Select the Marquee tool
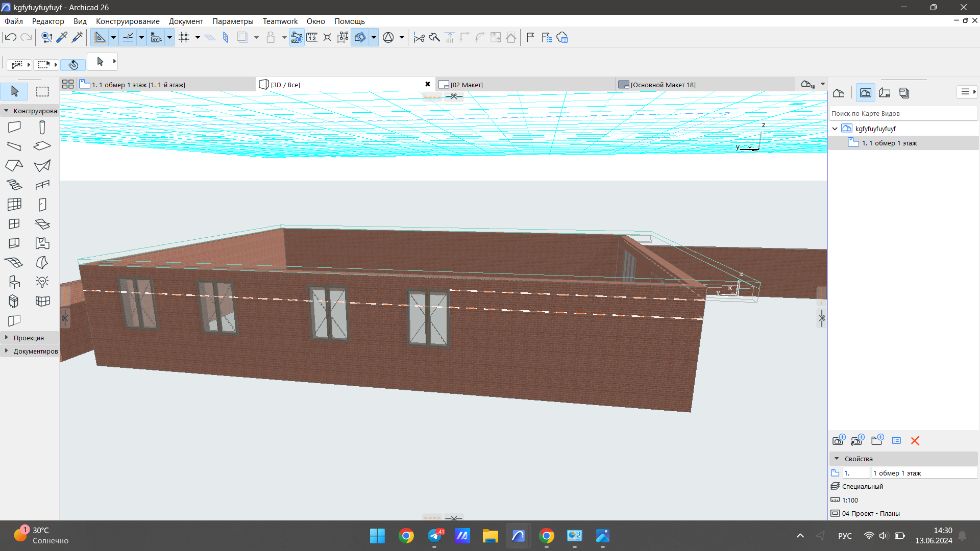Image resolution: width=980 pixels, height=551 pixels. pos(42,91)
